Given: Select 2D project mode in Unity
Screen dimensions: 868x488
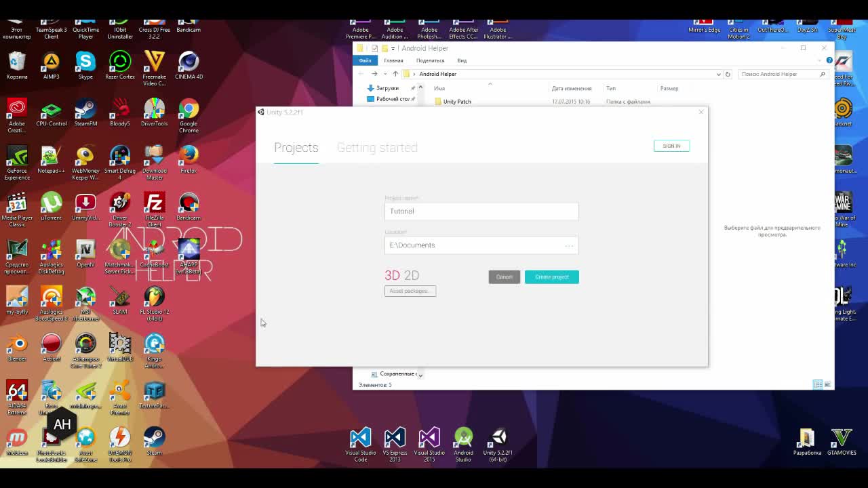Looking at the screenshot, I should pyautogui.click(x=412, y=275).
